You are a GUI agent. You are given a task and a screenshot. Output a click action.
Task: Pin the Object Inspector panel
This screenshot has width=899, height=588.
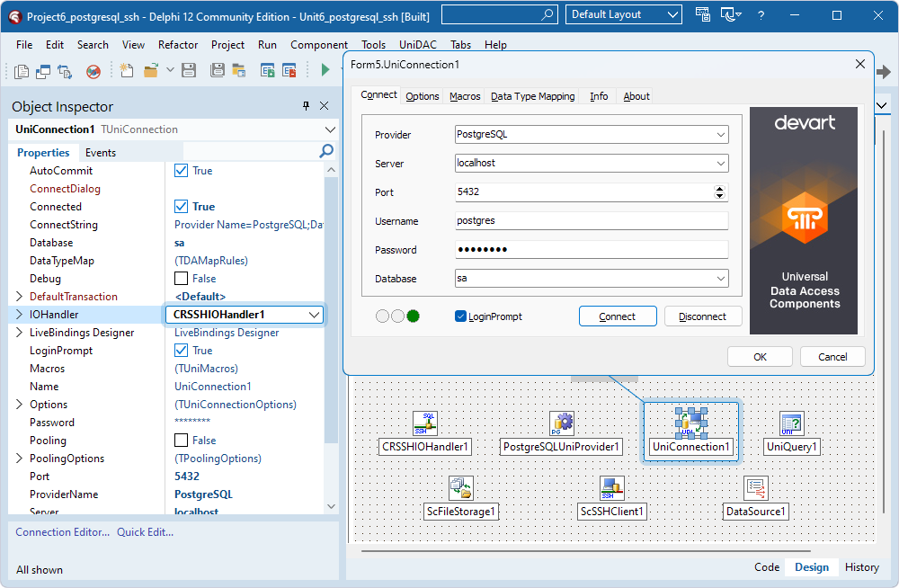306,106
